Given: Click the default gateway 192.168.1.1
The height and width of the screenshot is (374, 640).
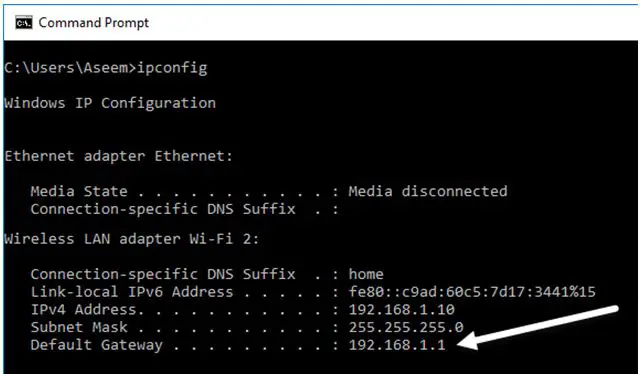Looking at the screenshot, I should click(x=397, y=345).
